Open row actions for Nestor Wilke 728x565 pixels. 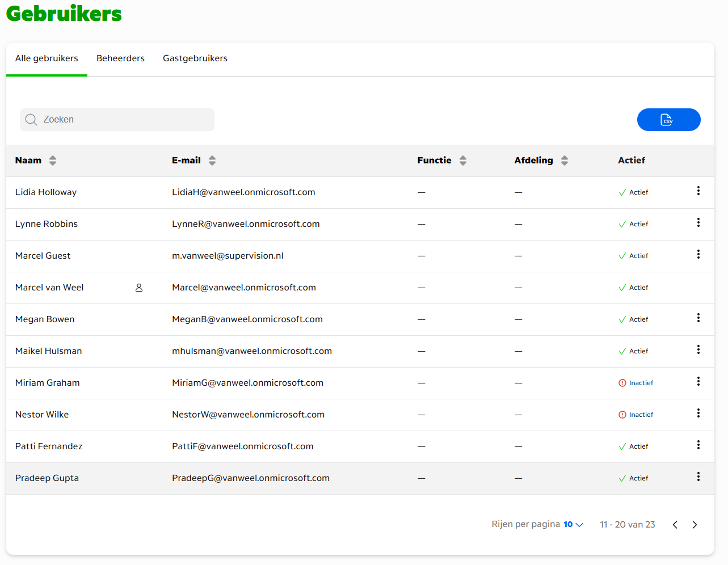[698, 414]
